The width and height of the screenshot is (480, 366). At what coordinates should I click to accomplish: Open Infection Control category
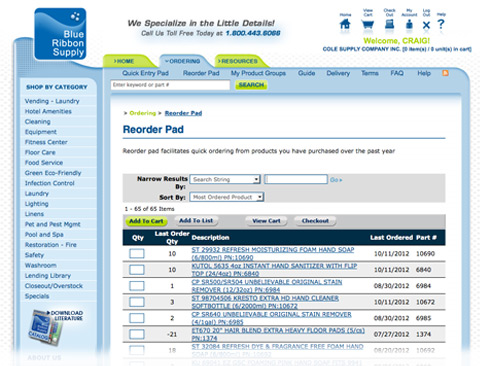tap(49, 183)
